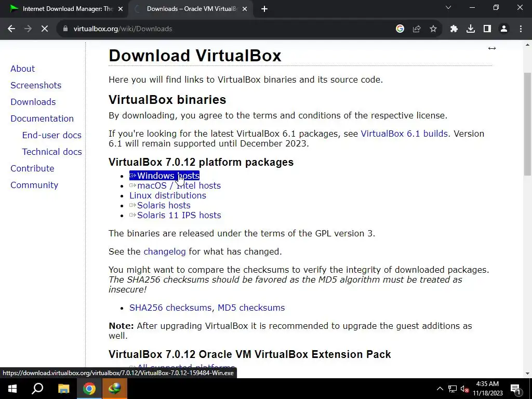Open the Screenshots sidebar link

(36, 85)
